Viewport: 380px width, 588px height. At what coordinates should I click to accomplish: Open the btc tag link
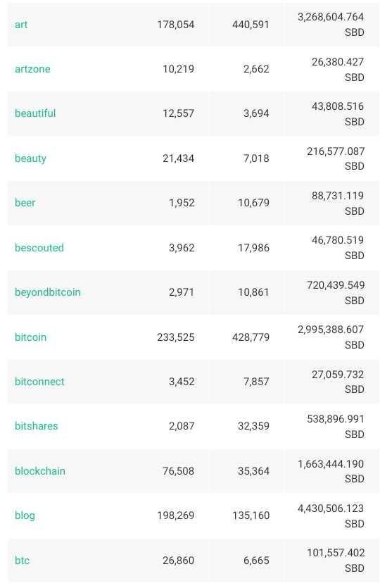coord(22,561)
